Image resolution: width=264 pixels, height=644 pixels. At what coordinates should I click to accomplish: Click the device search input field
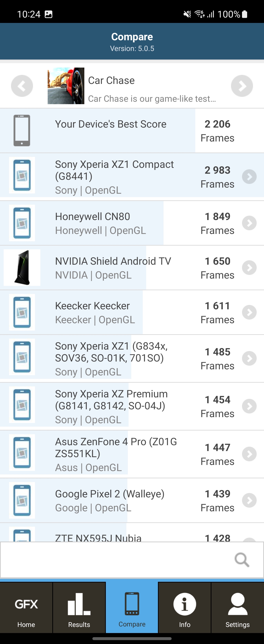(x=115, y=560)
